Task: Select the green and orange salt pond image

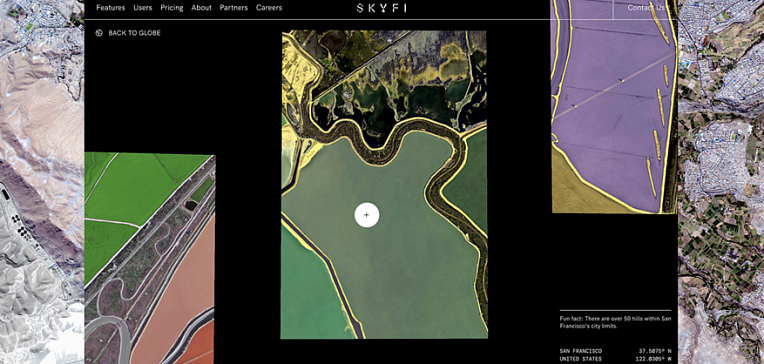Action: pos(150,258)
